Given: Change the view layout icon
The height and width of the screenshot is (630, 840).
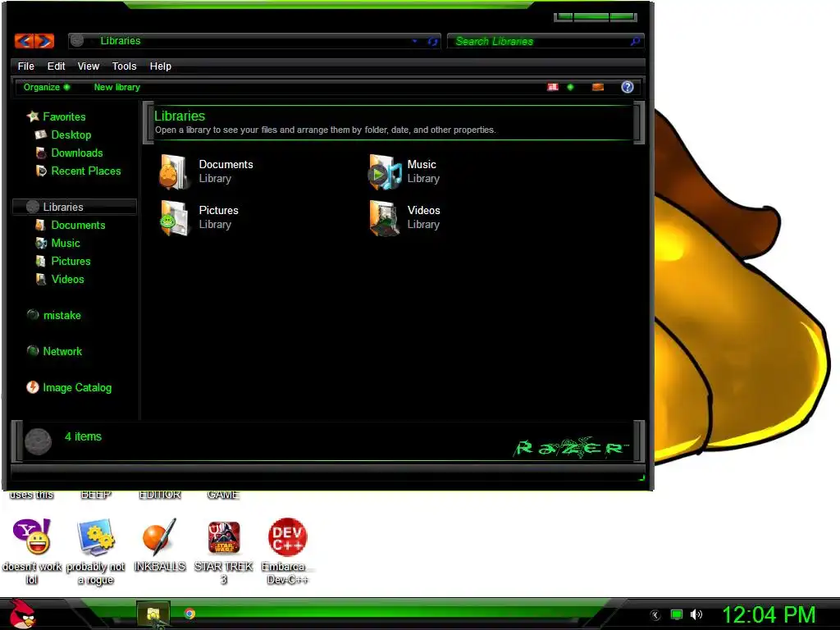Looking at the screenshot, I should [553, 87].
